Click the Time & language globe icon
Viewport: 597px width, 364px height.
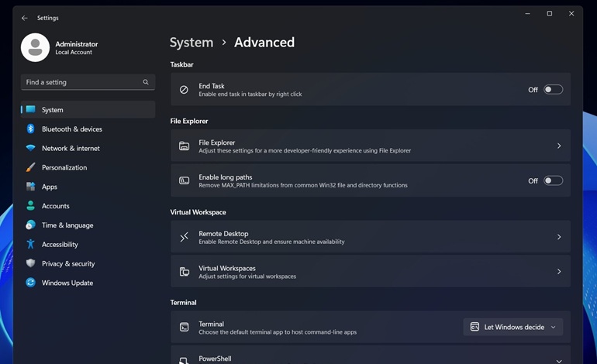(31, 225)
